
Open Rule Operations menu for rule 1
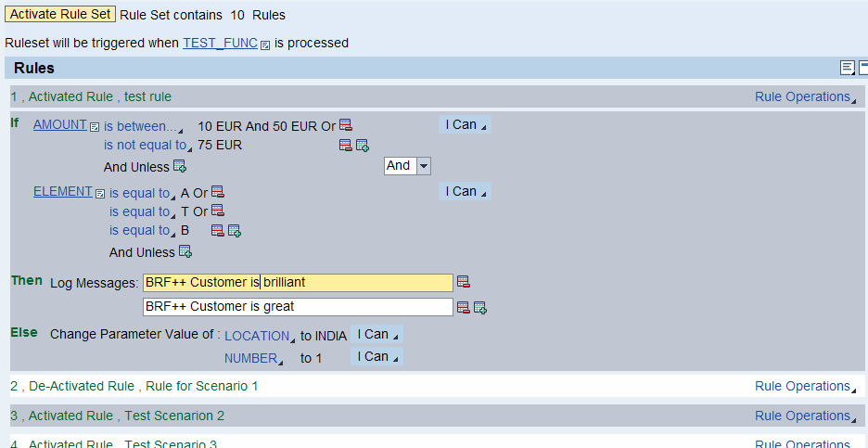pos(805,96)
